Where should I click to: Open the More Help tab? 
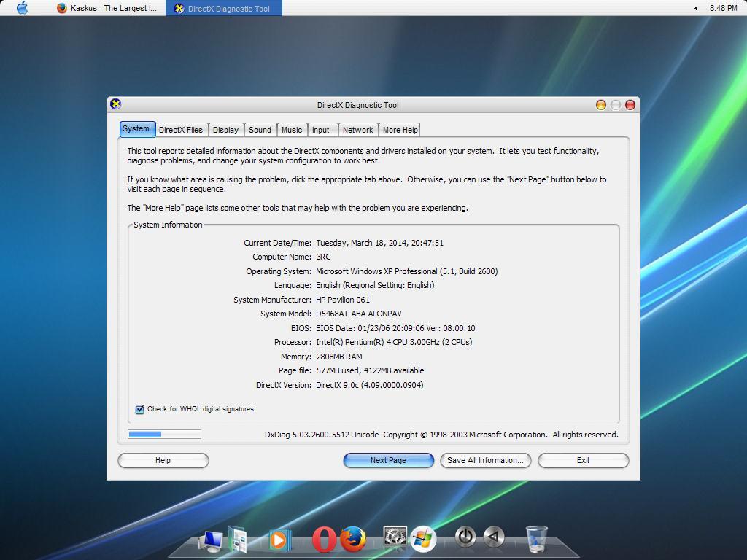[400, 130]
